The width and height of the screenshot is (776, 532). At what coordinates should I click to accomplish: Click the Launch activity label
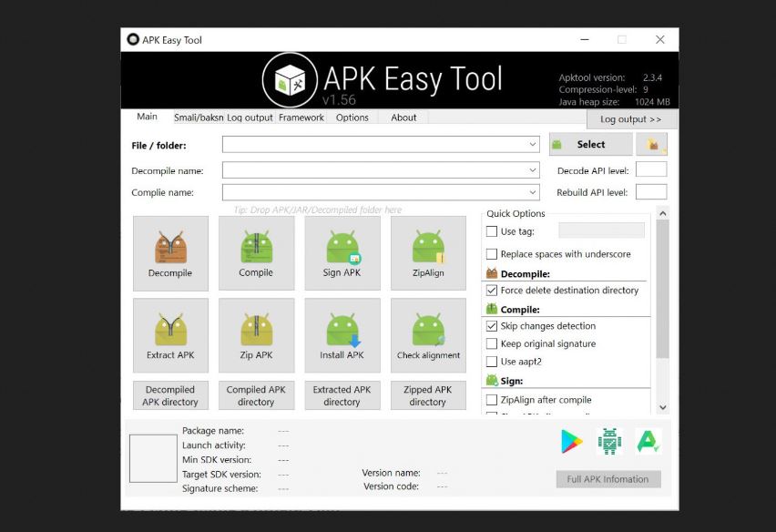click(214, 445)
